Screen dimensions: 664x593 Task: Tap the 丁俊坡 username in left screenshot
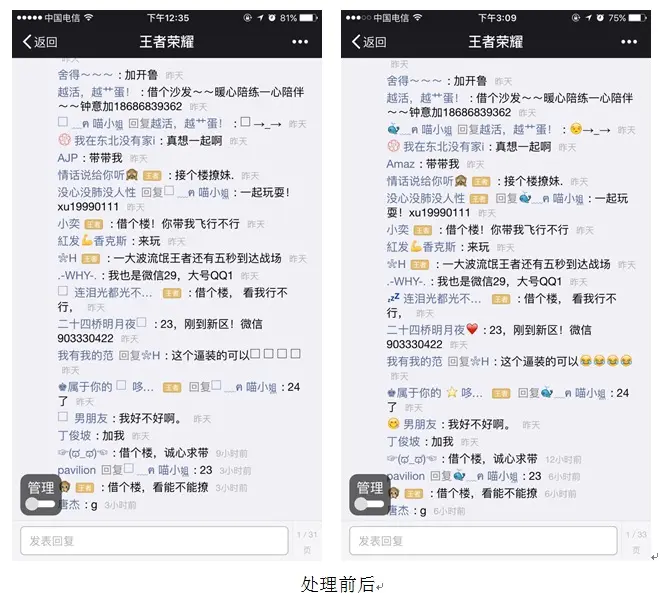[x=74, y=435]
